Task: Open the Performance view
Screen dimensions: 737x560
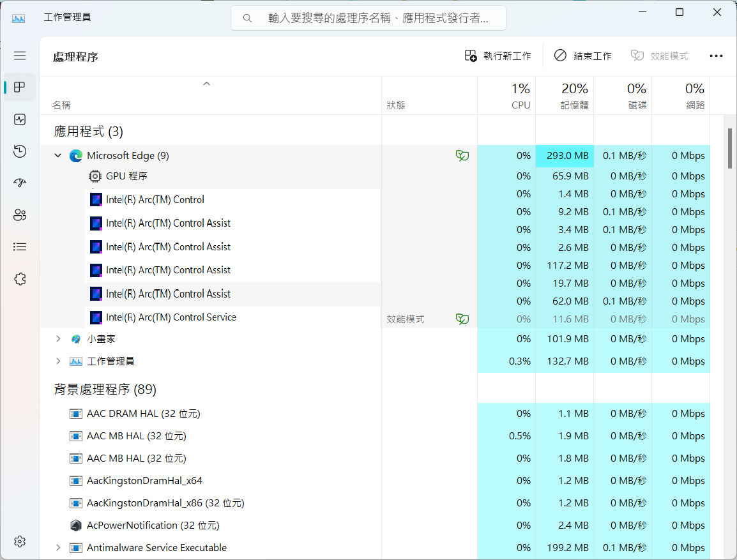Action: coord(20,119)
